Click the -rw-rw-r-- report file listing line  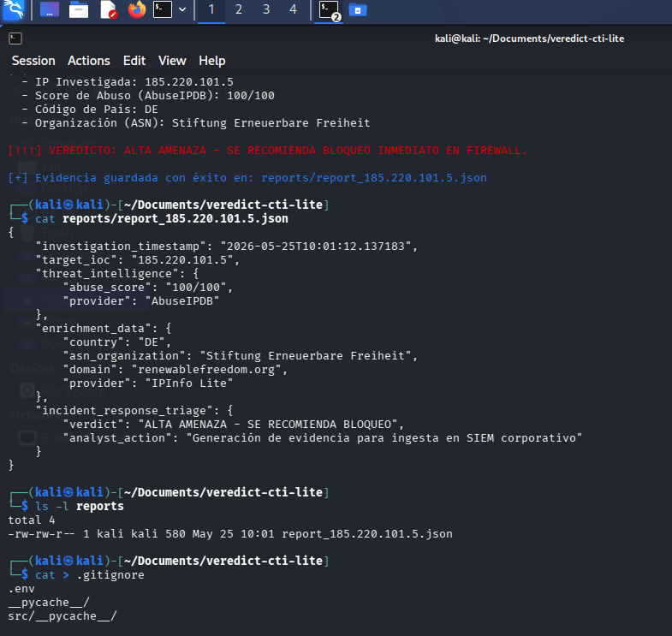coord(230,533)
